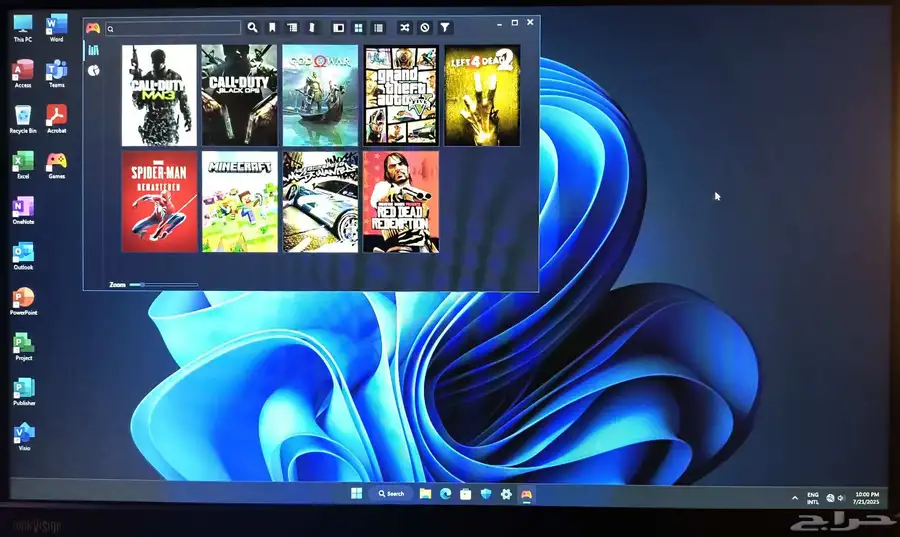Select the PowerPoint desktop shortcut
Image resolution: width=900 pixels, height=537 pixels.
[x=23, y=301]
